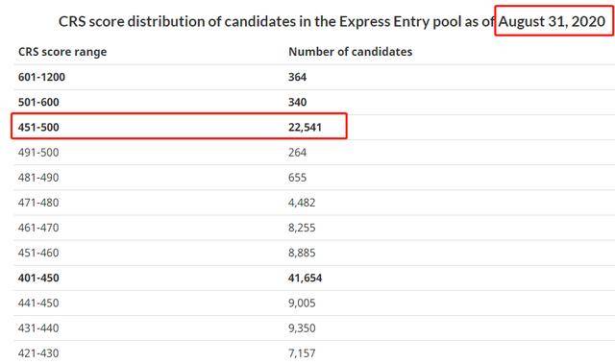
Task: Click the 41,654 candidates total
Action: tap(306, 278)
